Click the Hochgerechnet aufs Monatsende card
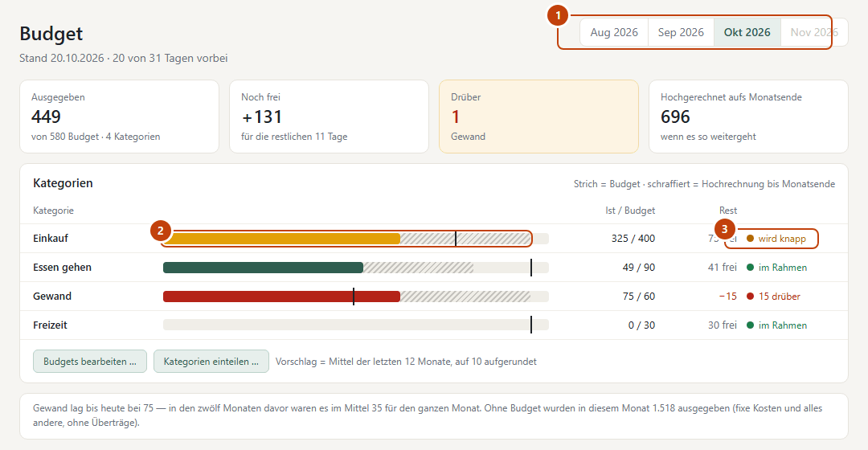The image size is (868, 450). (748, 117)
